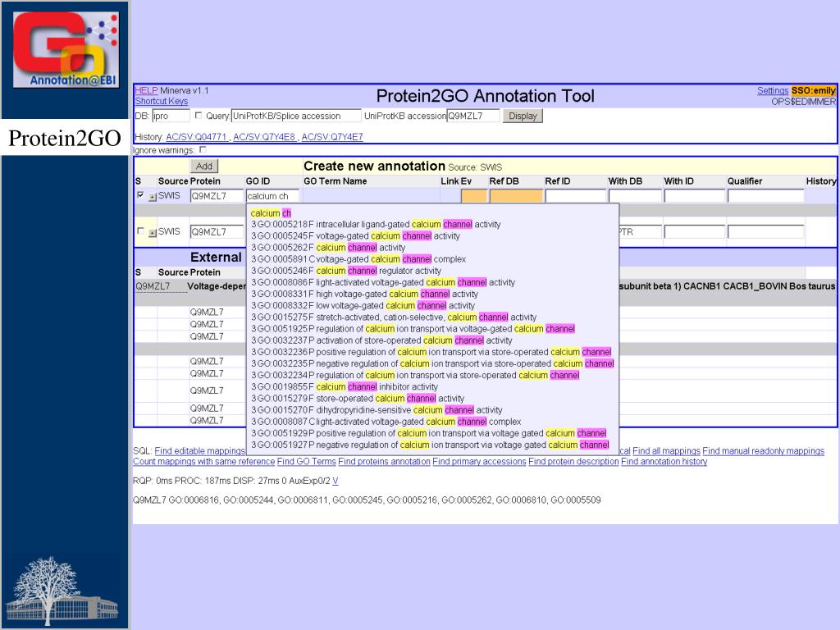The image size is (840, 630).
Task: Open history entry AC/SV:Q7Y4E7
Action: pyautogui.click(x=332, y=137)
